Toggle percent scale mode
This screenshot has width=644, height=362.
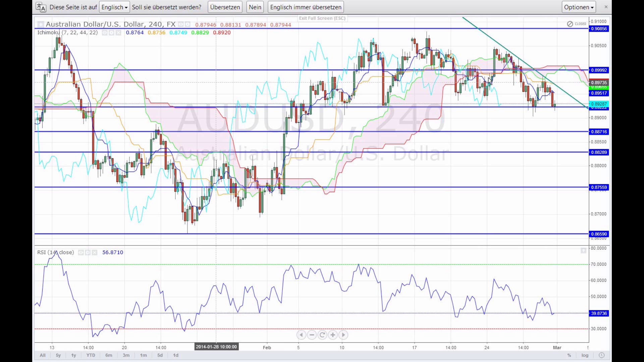point(569,355)
